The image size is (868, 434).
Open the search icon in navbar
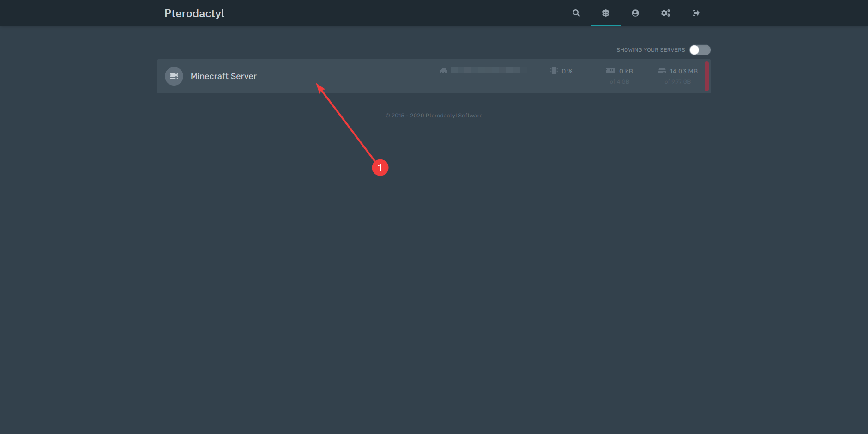click(x=576, y=13)
